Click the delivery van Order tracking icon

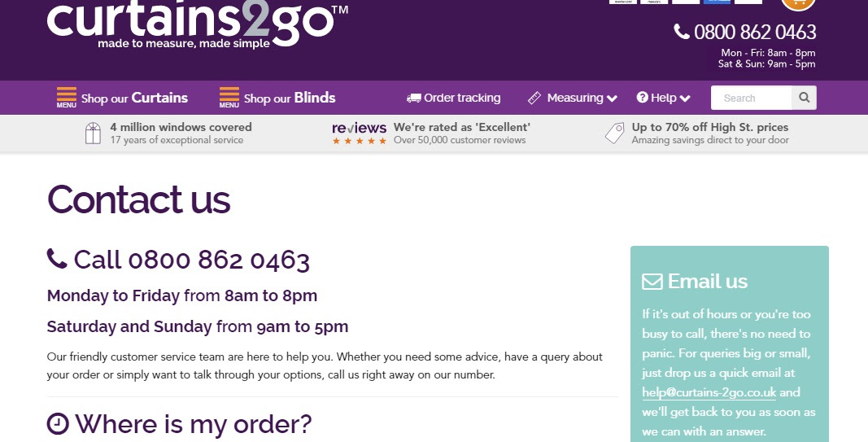(413, 98)
